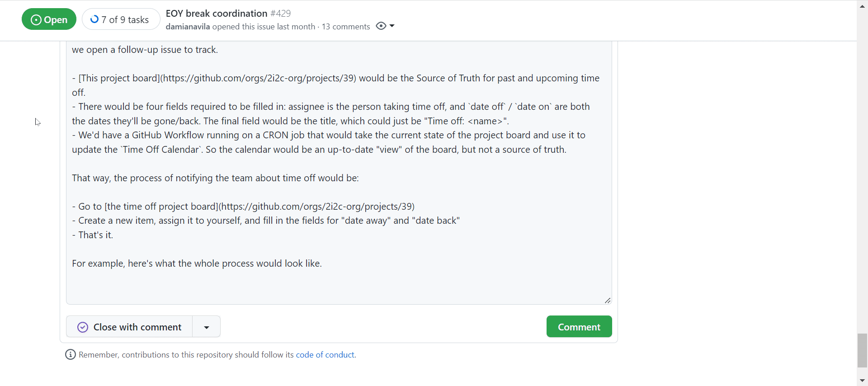Screen dimensions: 868x386
Task: Click the Open issue status icon
Action: point(35,20)
